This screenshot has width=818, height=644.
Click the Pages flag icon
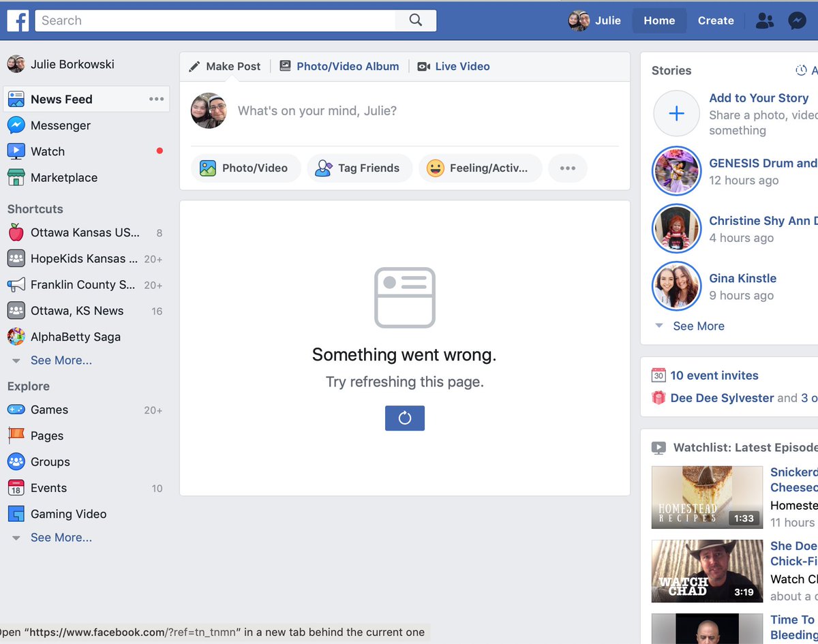click(x=16, y=435)
